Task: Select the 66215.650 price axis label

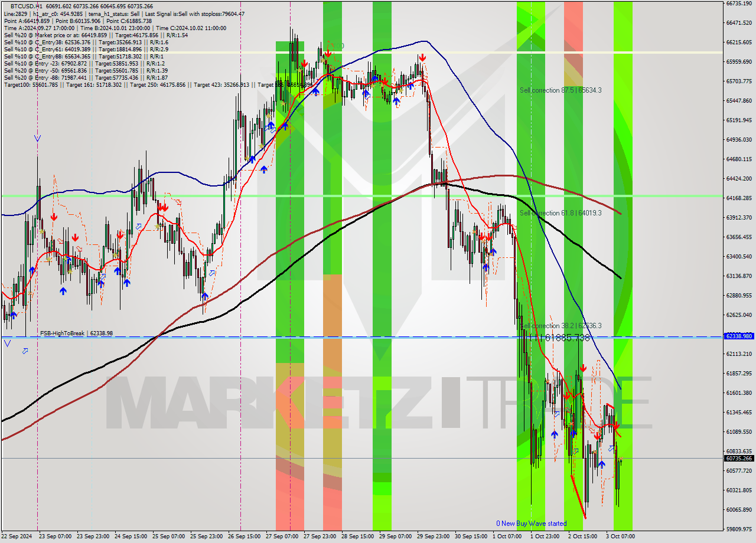Action: tap(739, 42)
